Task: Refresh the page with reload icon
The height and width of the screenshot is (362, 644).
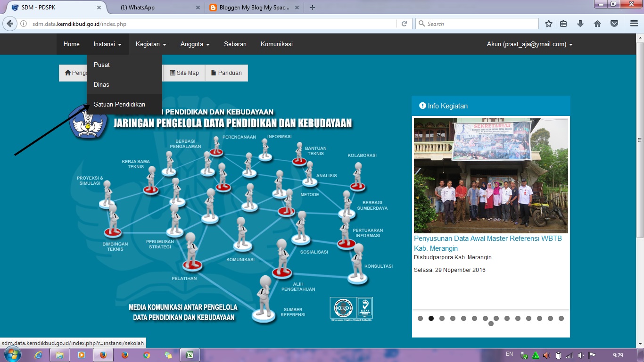Action: 405,23
